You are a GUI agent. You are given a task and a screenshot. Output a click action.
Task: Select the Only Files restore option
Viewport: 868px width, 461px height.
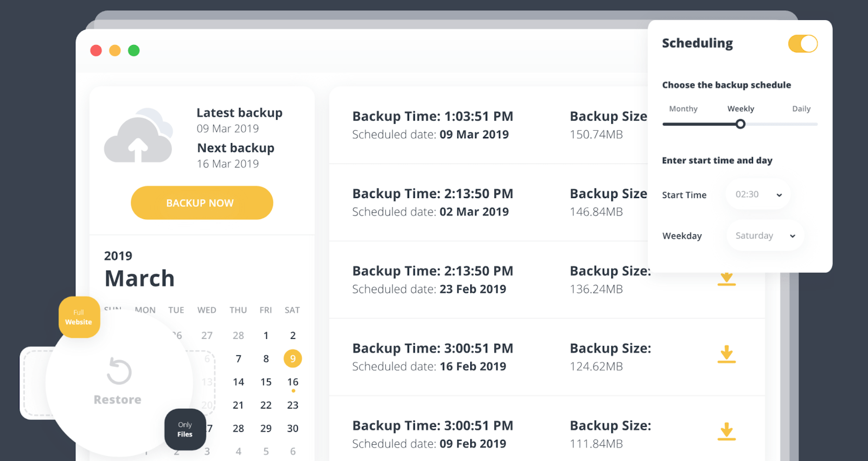[185, 430]
